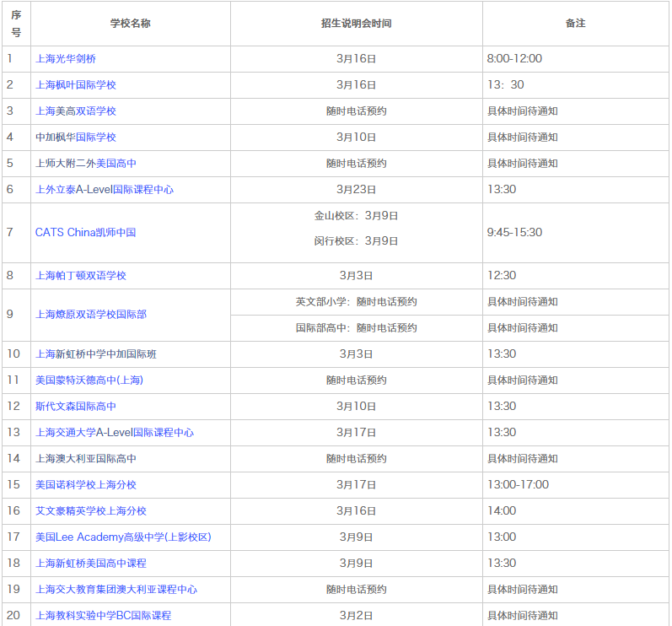Image resolution: width=672 pixels, height=626 pixels.
Task: Click the 学校名称 column header
Action: pyautogui.click(x=131, y=24)
